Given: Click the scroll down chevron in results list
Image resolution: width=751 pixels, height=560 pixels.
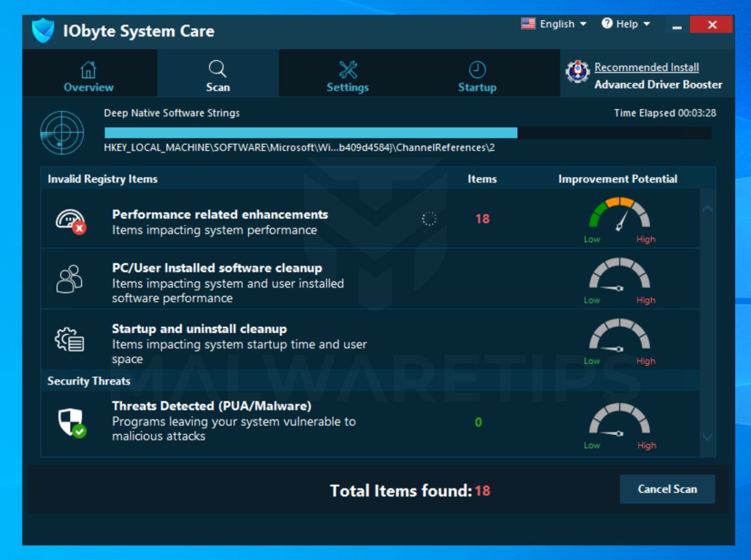Looking at the screenshot, I should [707, 437].
